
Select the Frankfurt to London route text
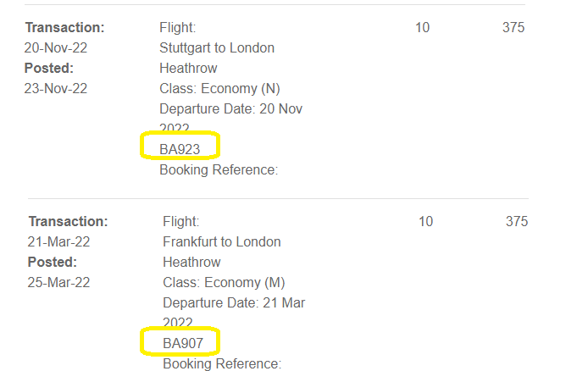[222, 241]
